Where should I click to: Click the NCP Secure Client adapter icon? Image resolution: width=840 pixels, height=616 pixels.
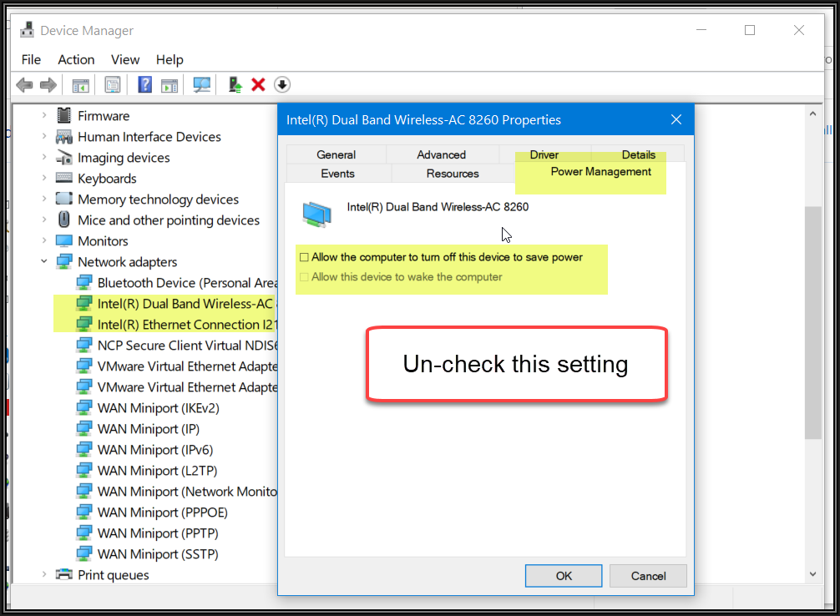click(x=83, y=345)
